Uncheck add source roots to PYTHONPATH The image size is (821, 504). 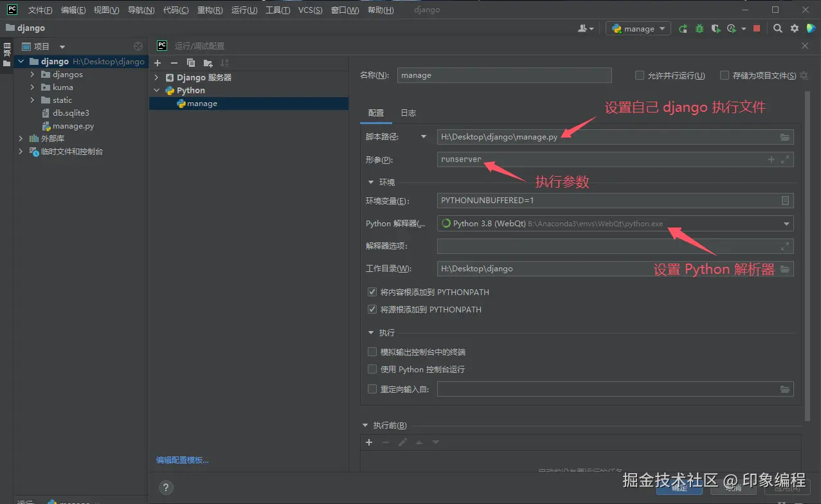point(372,309)
